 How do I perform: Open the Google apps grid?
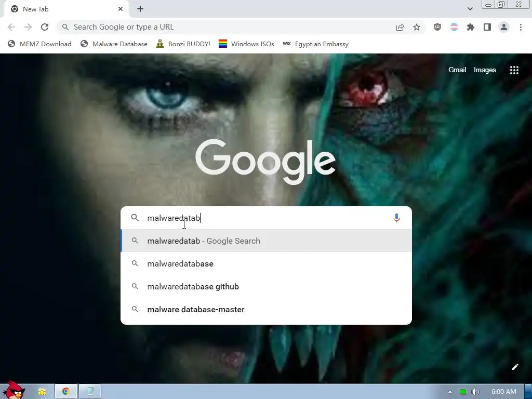tap(514, 70)
